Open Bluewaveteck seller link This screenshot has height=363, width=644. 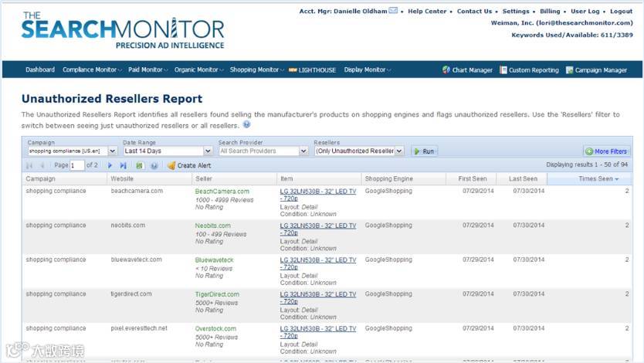pos(214,260)
